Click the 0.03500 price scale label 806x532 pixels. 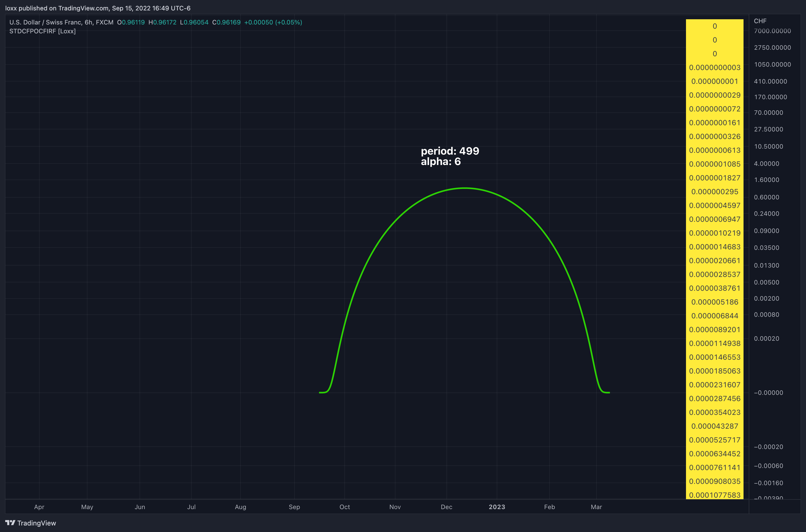[x=767, y=248]
